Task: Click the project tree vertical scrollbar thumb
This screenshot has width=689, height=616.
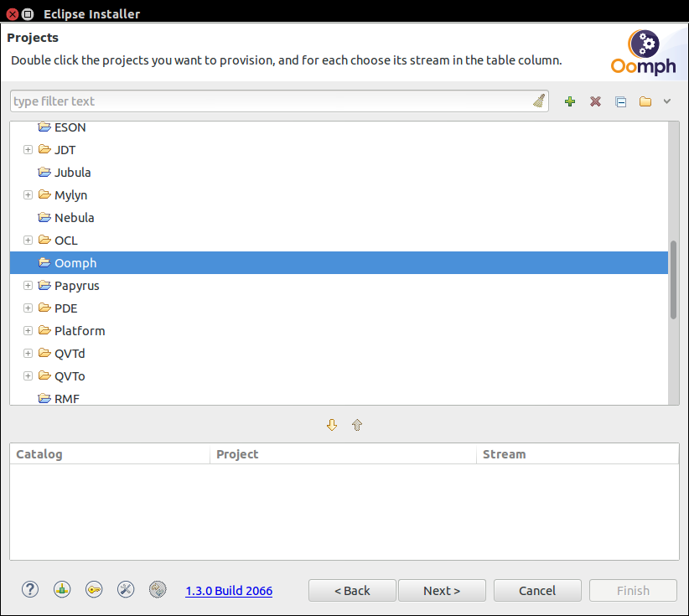Action: [x=673, y=279]
